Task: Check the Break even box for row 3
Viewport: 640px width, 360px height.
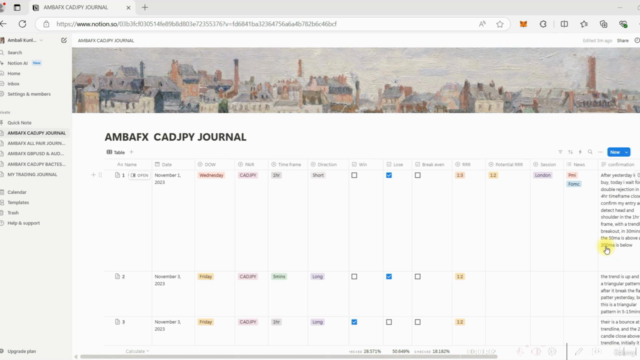Action: pyautogui.click(x=418, y=322)
